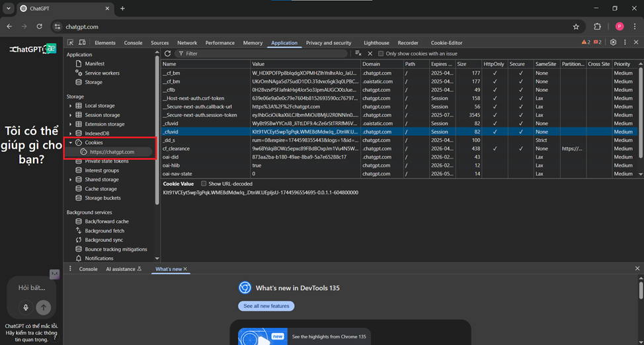
Task: Select the _dd_s cookie row
Action: 399,140
